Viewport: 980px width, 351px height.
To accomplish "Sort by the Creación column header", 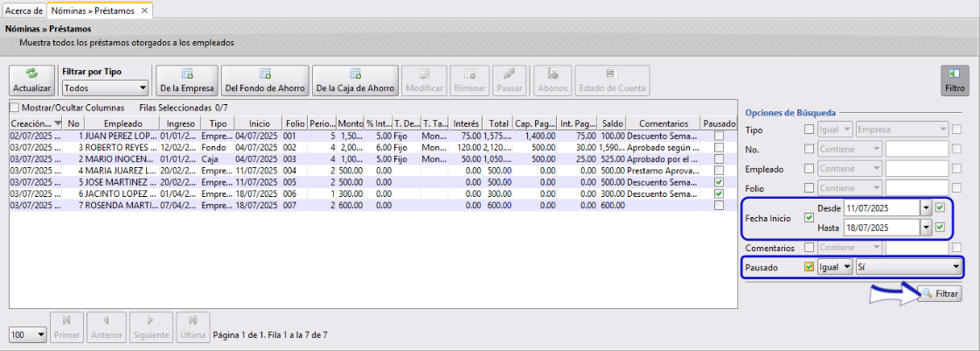I will (36, 123).
